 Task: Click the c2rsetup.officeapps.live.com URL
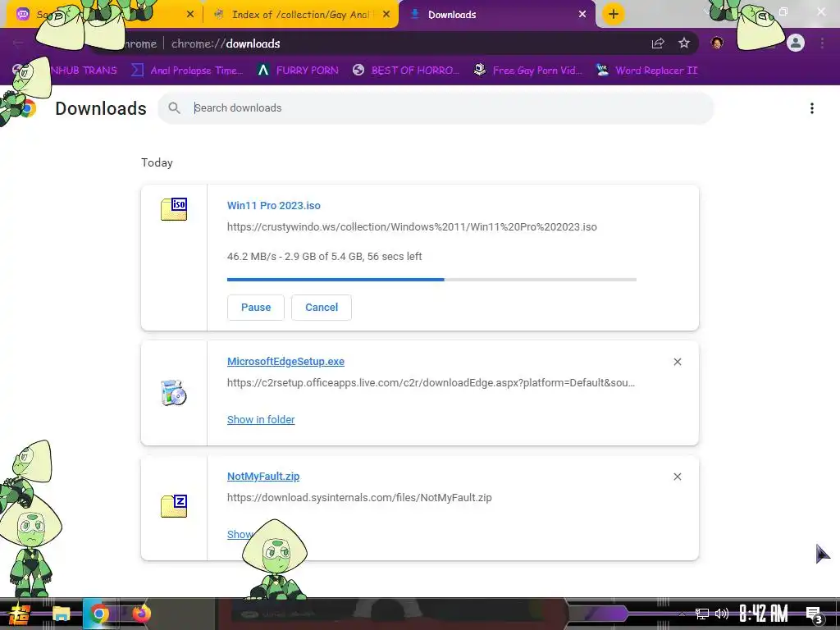pyautogui.click(x=431, y=382)
